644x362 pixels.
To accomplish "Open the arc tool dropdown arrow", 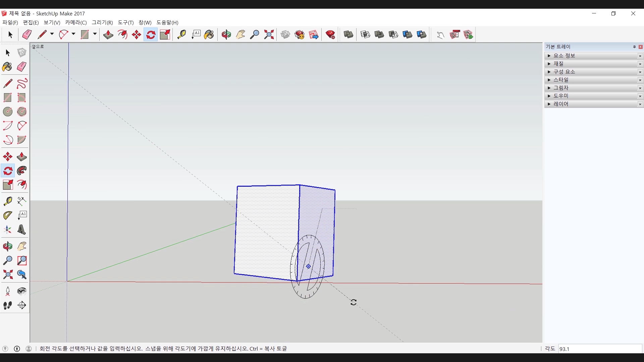I will (73, 34).
